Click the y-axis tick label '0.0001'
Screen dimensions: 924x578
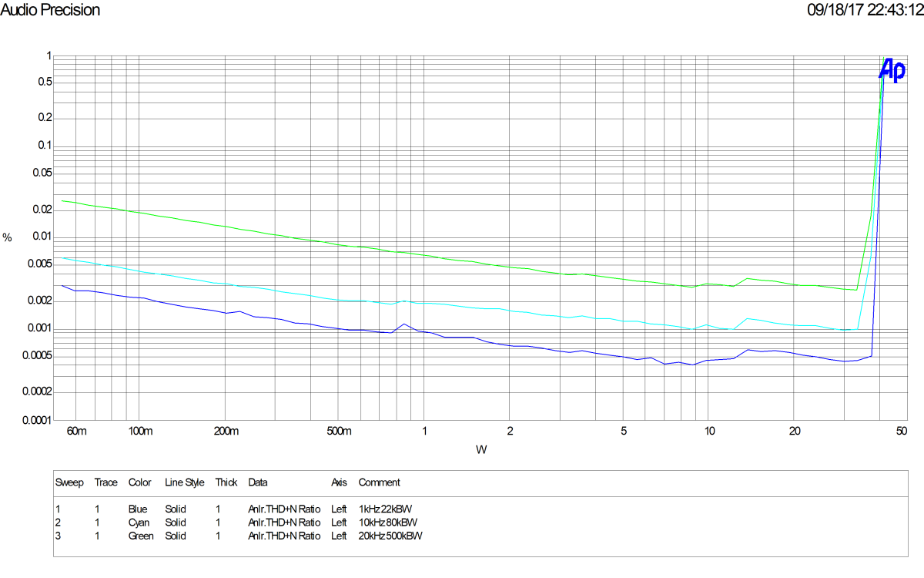coord(36,421)
